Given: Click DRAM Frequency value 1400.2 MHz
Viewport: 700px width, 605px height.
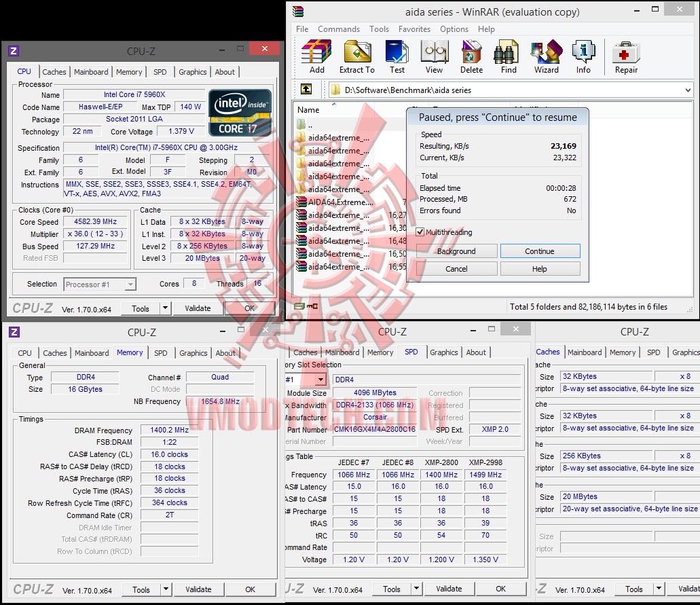Looking at the screenshot, I should (x=169, y=430).
